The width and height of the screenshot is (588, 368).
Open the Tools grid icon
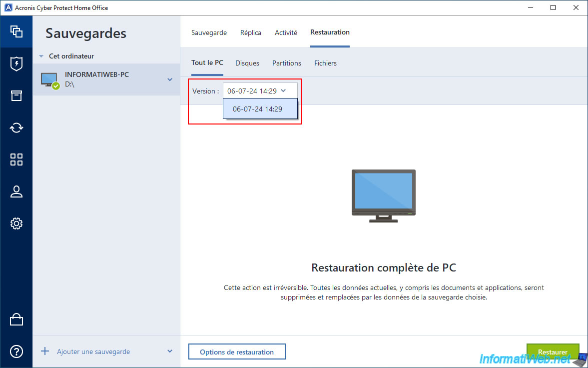(x=16, y=159)
